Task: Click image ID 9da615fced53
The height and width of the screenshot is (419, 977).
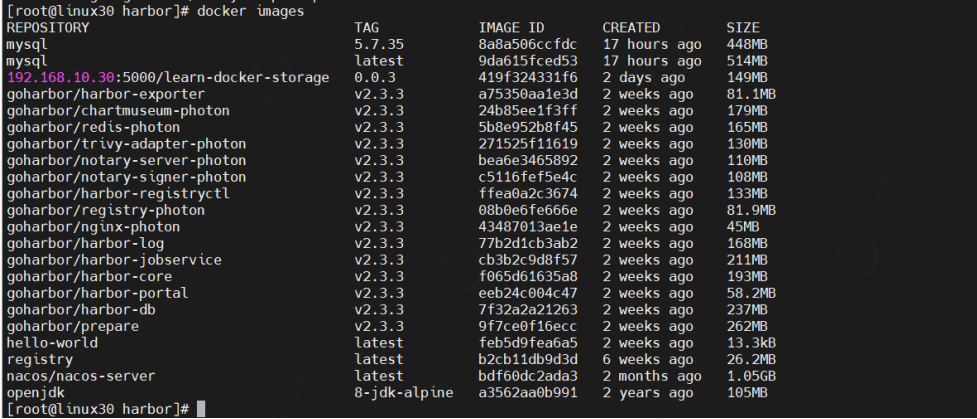Action: tap(528, 61)
